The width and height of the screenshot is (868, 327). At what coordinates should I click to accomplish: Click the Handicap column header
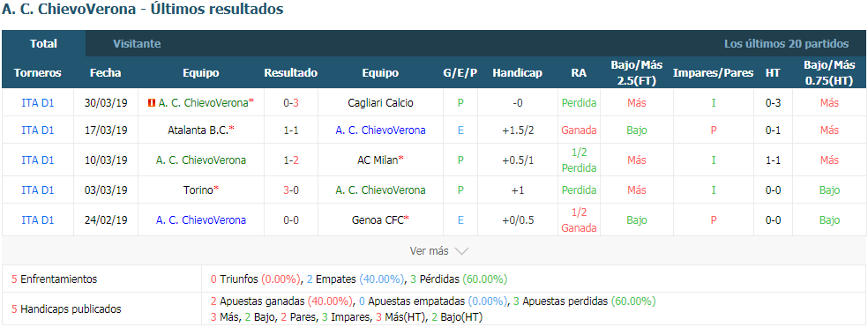coord(517,72)
